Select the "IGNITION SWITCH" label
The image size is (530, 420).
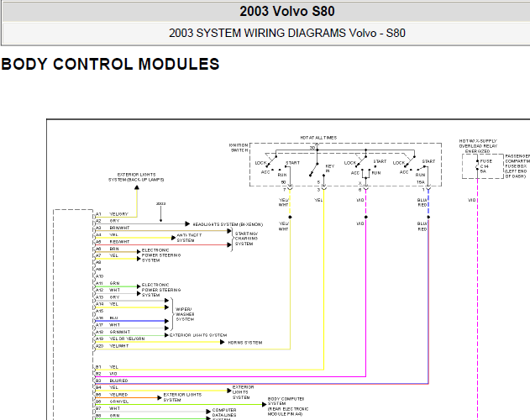(x=239, y=148)
